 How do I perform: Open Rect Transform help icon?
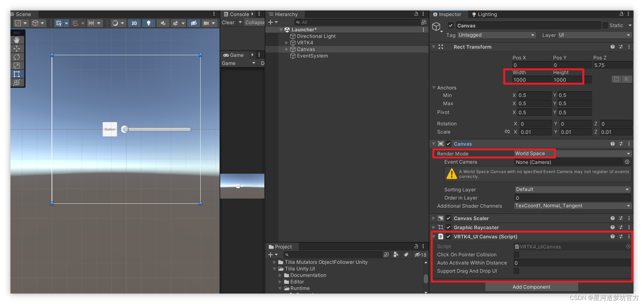[x=613, y=47]
